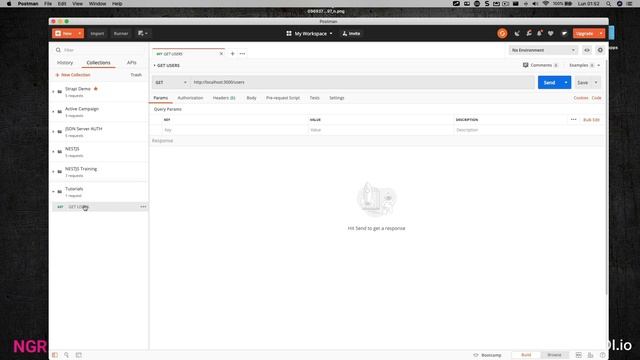640x360 pixels.
Task: Toggle two-pane layout icon in status bar
Action: click(x=578, y=355)
